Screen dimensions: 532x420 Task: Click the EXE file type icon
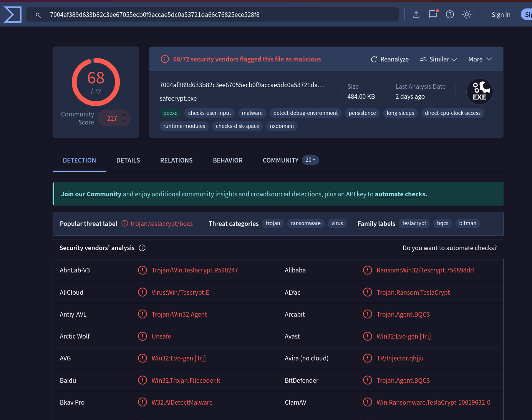(479, 91)
